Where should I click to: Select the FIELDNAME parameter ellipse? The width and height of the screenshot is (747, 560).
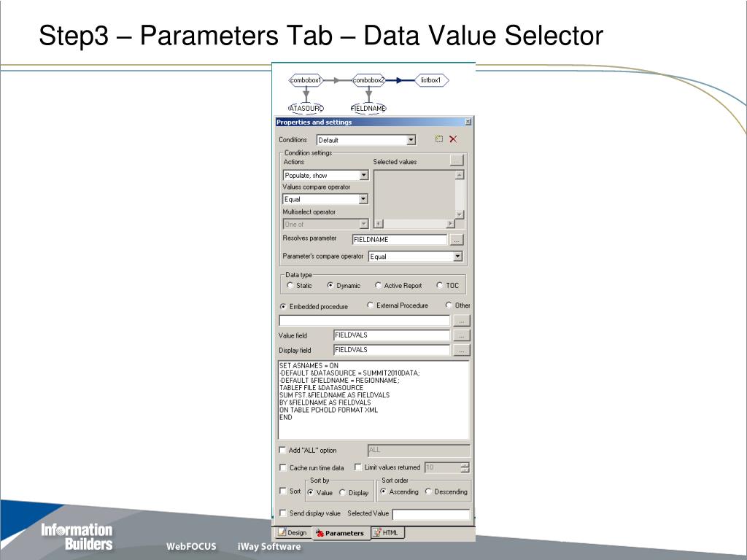click(368, 108)
